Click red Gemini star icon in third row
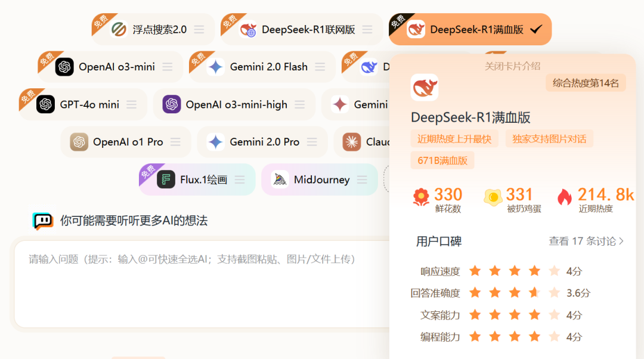The image size is (644, 359). pos(340,104)
